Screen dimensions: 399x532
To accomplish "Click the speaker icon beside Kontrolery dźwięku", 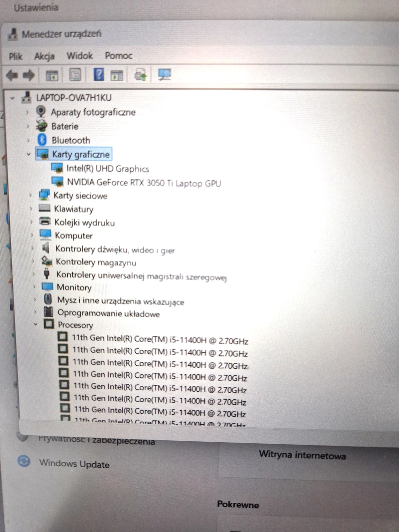I will click(x=46, y=248).
